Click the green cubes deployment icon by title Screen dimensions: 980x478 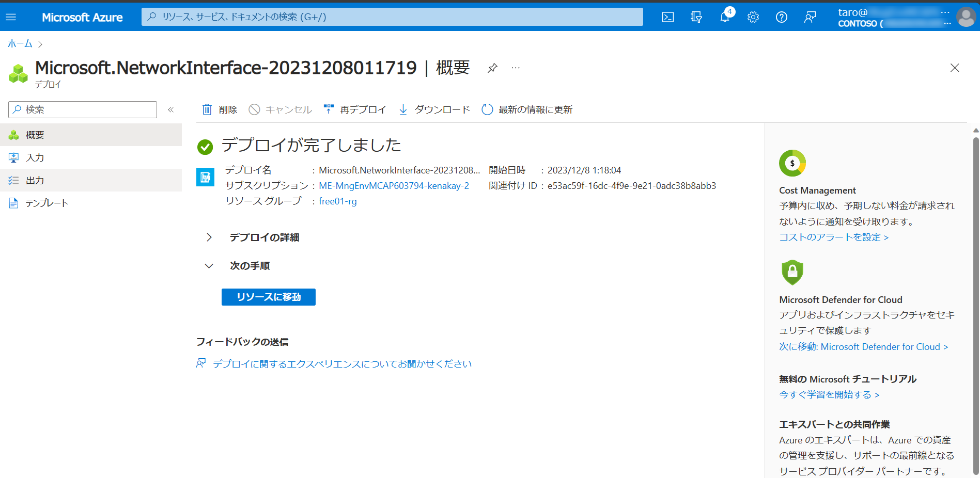pyautogui.click(x=19, y=73)
